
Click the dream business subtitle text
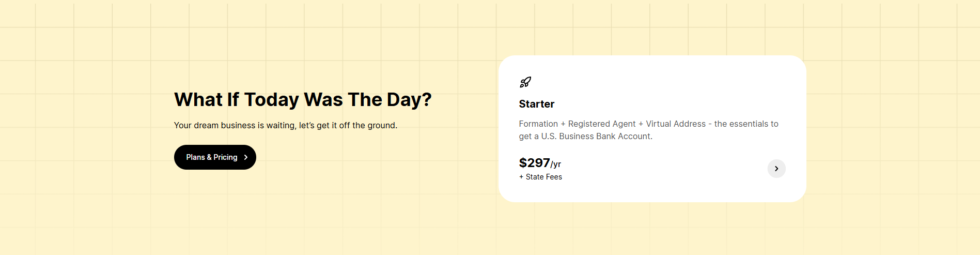285,125
